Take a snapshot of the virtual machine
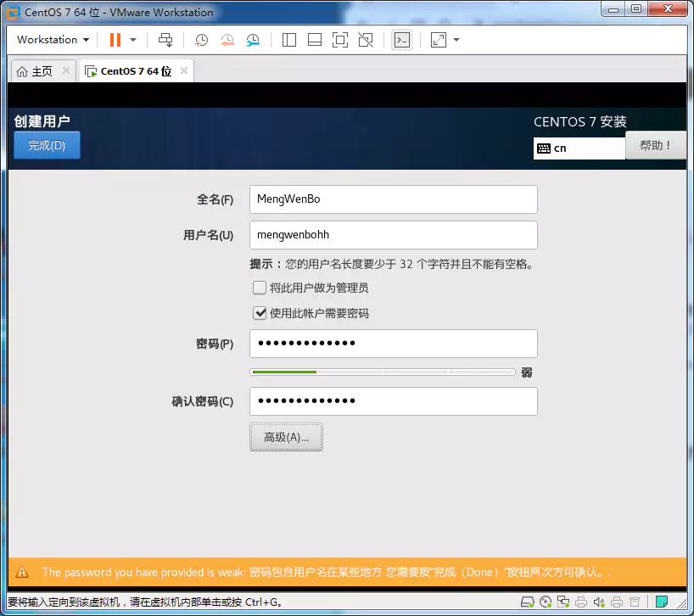The image size is (694, 616). (199, 40)
